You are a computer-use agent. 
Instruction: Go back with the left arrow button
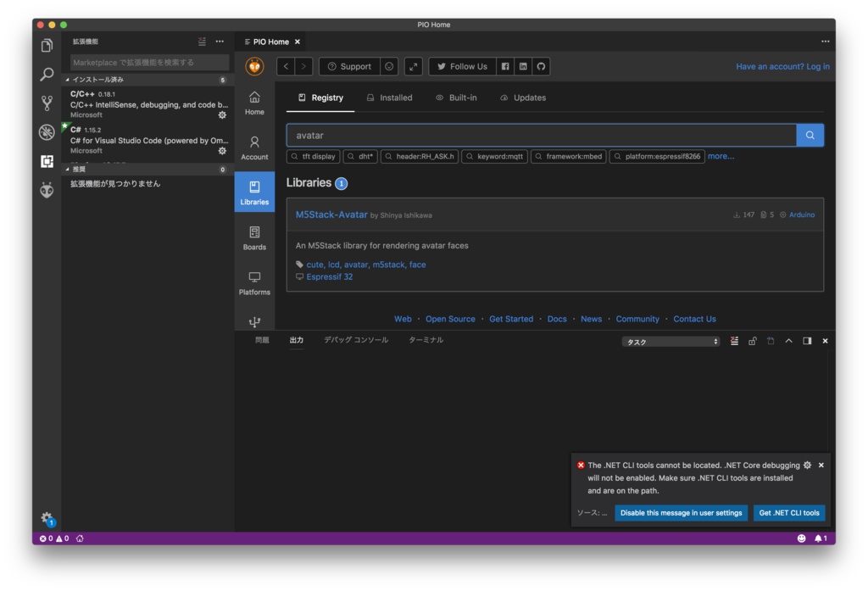pos(287,66)
